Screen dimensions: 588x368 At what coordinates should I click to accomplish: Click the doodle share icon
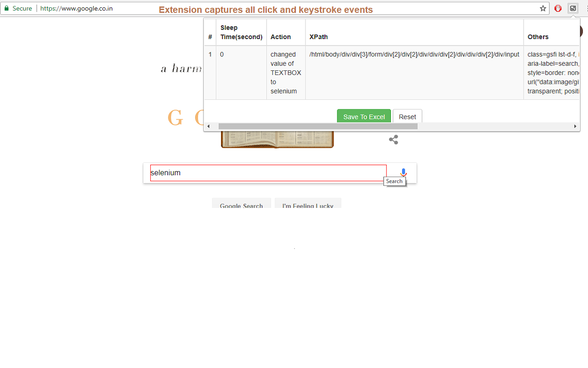(394, 139)
